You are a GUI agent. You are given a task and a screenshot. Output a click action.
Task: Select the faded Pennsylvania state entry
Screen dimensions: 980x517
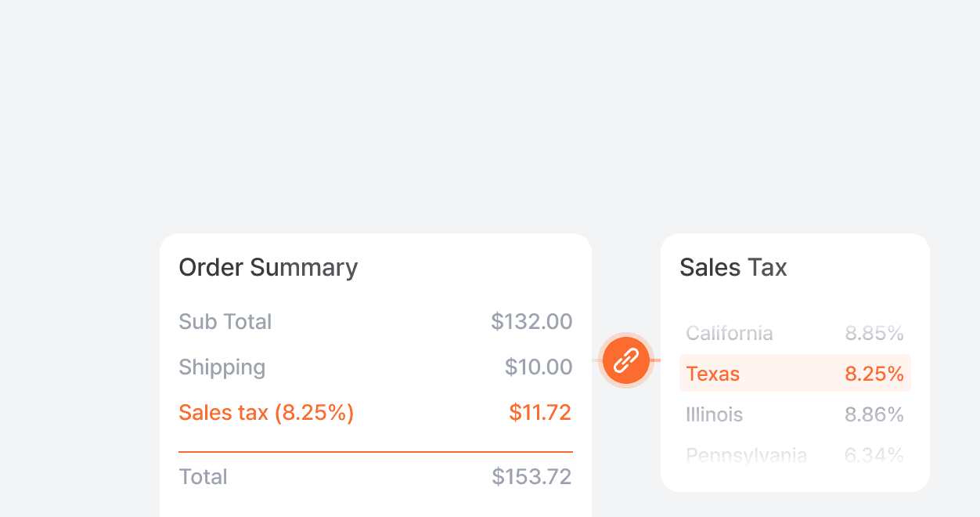(x=746, y=455)
